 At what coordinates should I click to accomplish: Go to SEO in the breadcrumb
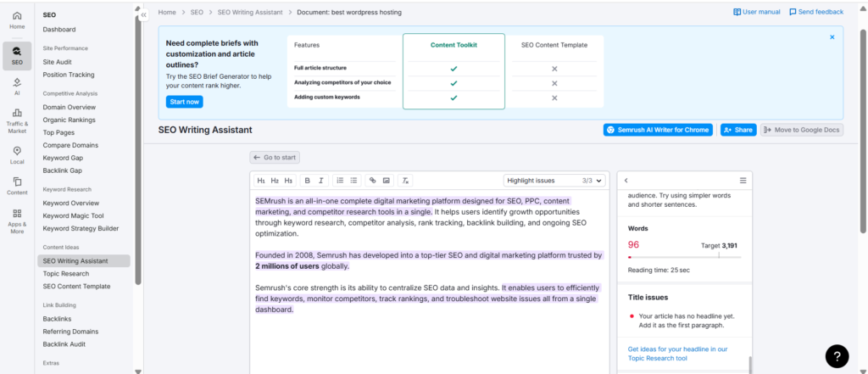197,12
